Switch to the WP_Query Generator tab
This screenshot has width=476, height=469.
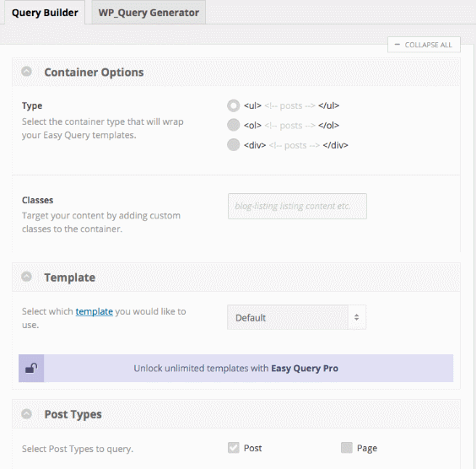149,13
